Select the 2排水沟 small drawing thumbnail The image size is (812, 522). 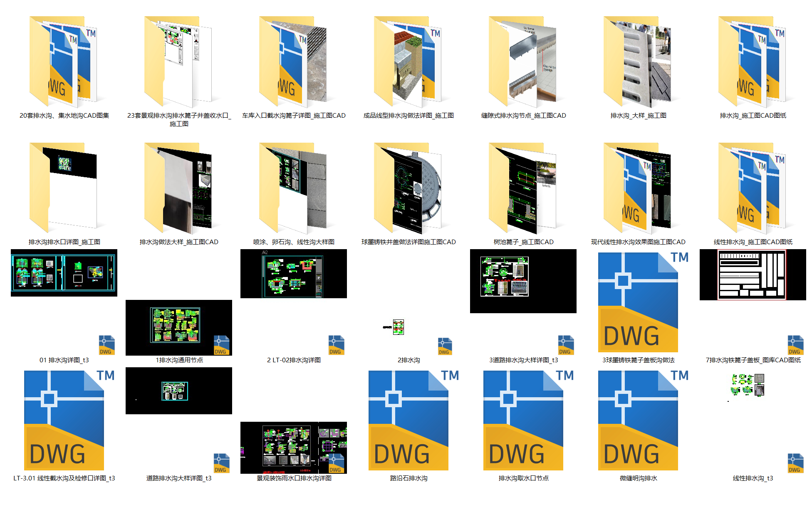click(x=394, y=327)
